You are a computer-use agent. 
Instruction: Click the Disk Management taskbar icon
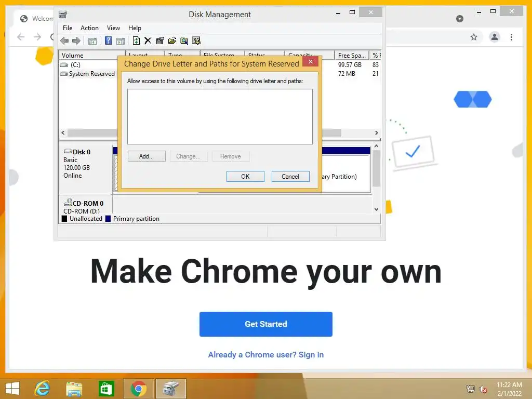[170, 389]
